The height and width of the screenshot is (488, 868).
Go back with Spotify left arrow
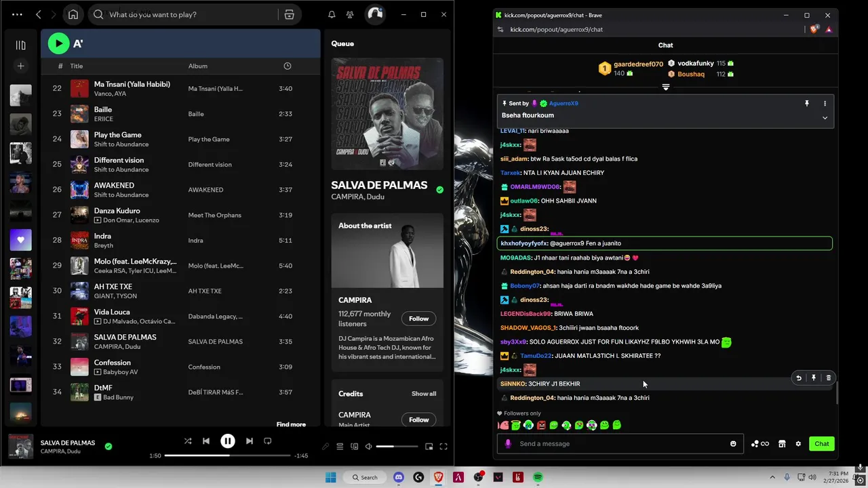click(x=39, y=14)
